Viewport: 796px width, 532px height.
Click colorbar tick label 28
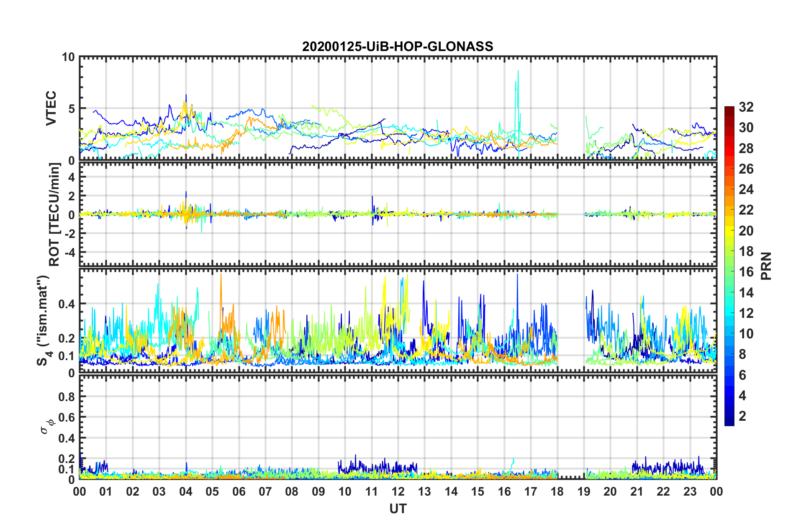[746, 148]
